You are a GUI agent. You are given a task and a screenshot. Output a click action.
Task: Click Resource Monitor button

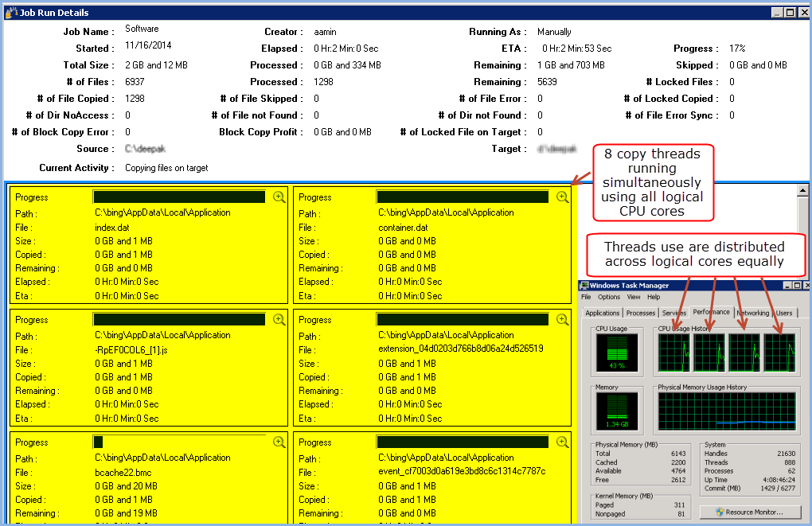(751, 512)
